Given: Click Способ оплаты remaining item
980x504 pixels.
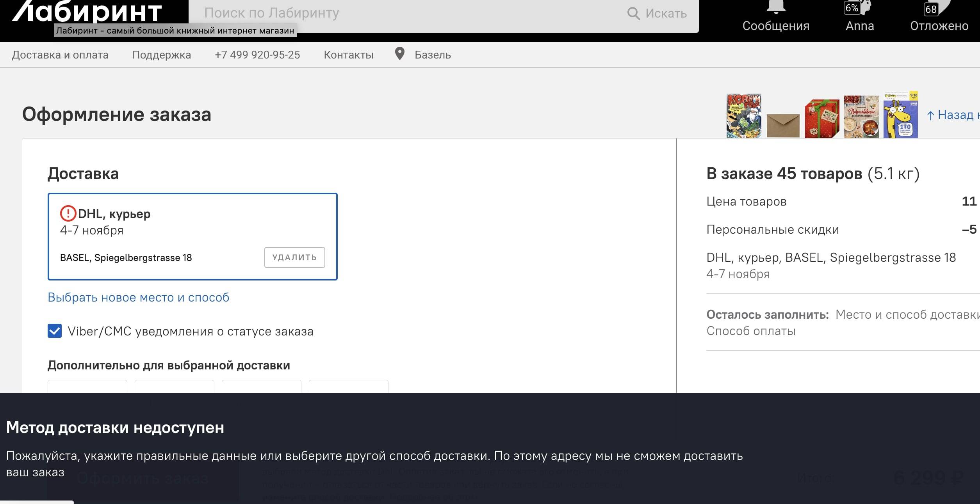Looking at the screenshot, I should (x=751, y=331).
